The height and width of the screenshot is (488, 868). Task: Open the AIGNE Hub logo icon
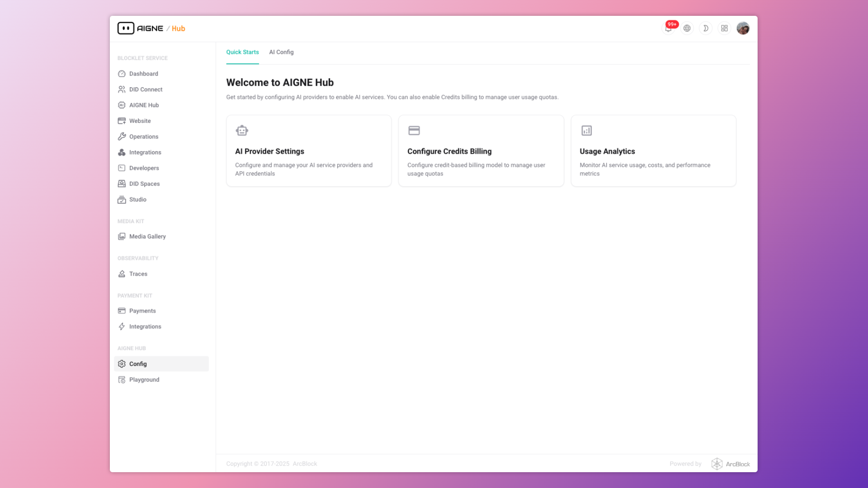pos(125,28)
